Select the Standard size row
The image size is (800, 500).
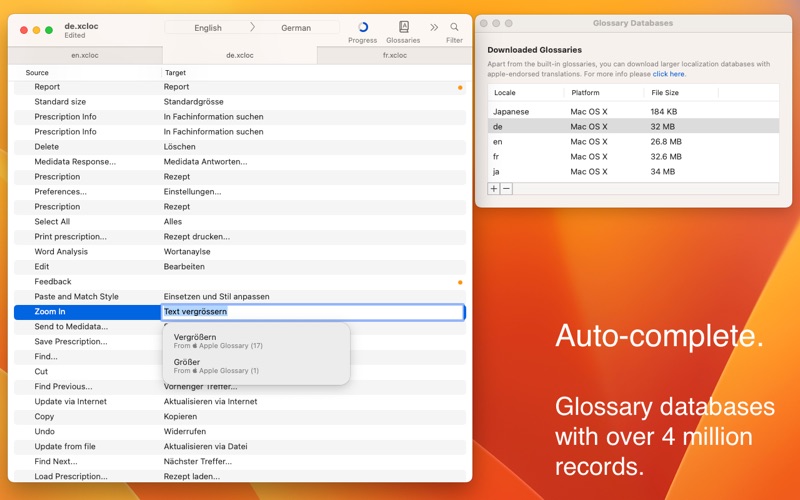click(x=240, y=102)
